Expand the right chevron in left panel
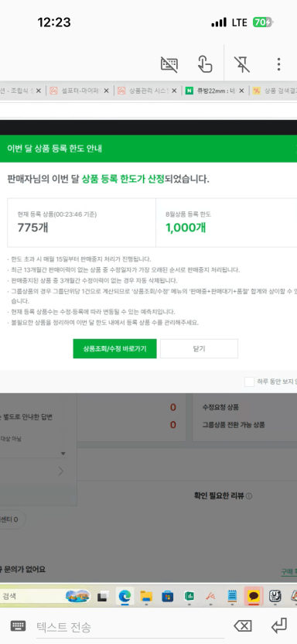Viewport: 297px width, 644px height. pyautogui.click(x=60, y=471)
